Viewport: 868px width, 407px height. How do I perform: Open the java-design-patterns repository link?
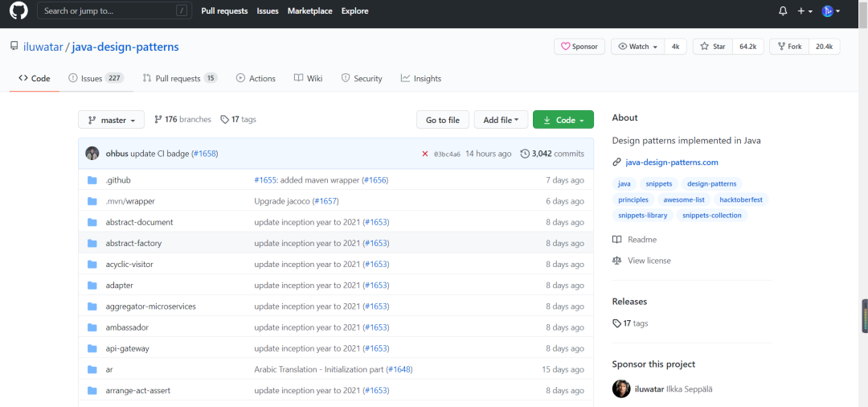125,47
